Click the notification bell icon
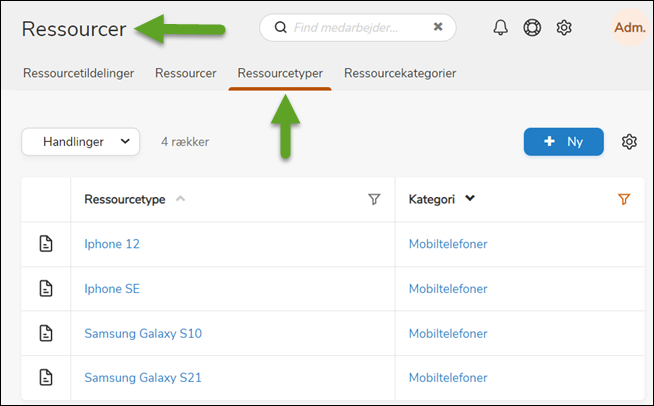Image resolution: width=654 pixels, height=406 pixels. pos(501,28)
